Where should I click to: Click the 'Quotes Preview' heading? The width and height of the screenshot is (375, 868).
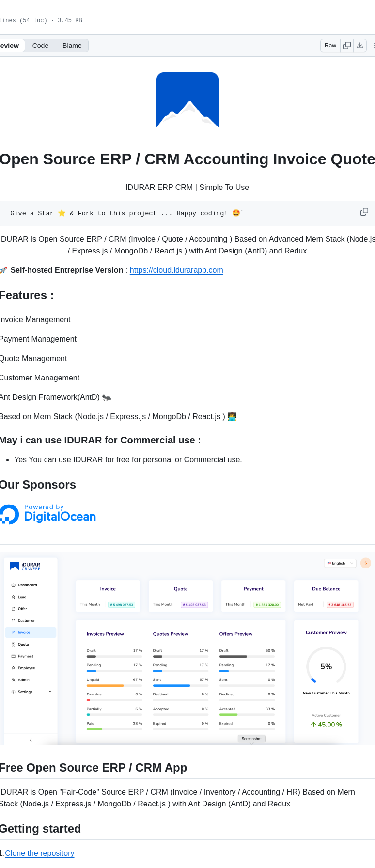[x=171, y=634]
